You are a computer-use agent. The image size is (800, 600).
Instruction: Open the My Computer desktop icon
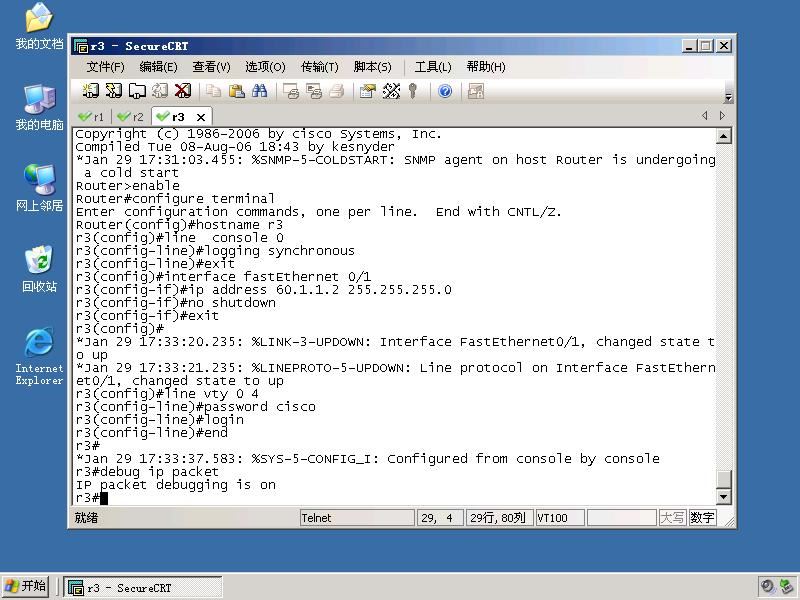click(x=39, y=108)
